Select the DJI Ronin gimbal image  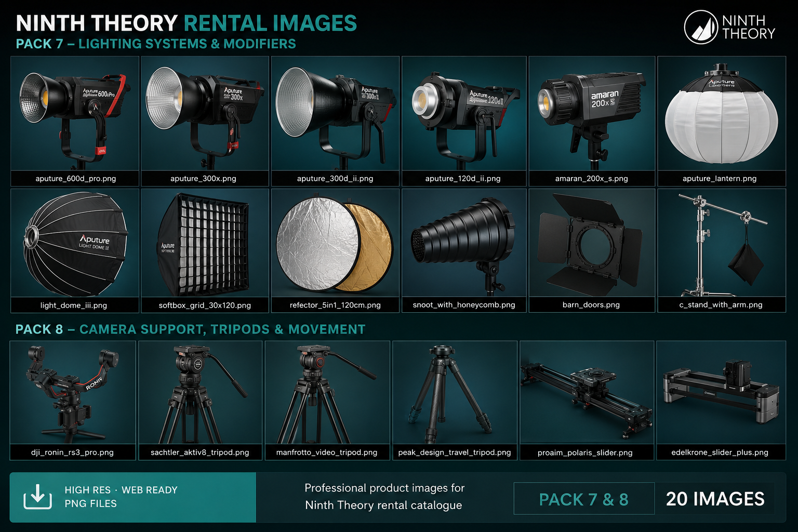pyautogui.click(x=73, y=392)
